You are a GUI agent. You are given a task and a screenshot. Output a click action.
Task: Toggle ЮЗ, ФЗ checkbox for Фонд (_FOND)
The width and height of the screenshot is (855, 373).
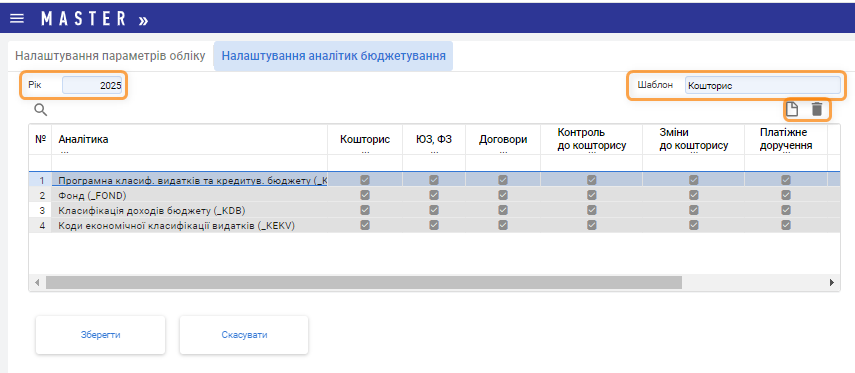coord(433,195)
